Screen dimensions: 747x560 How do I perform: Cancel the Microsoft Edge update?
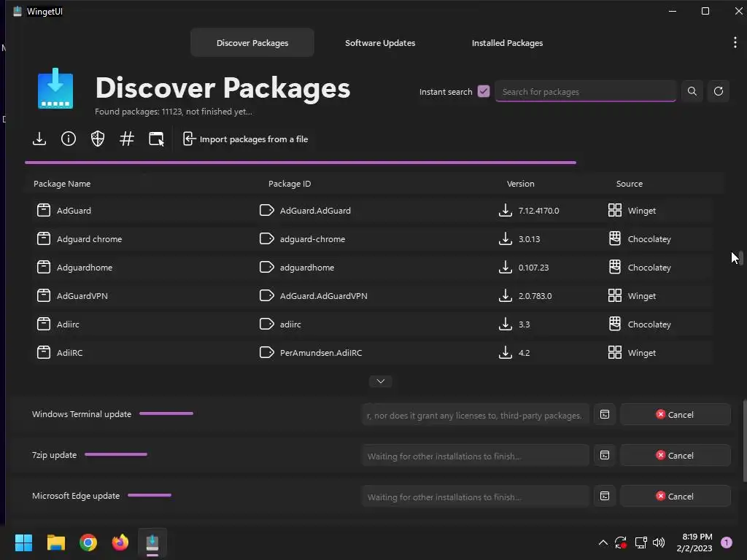pyautogui.click(x=675, y=497)
